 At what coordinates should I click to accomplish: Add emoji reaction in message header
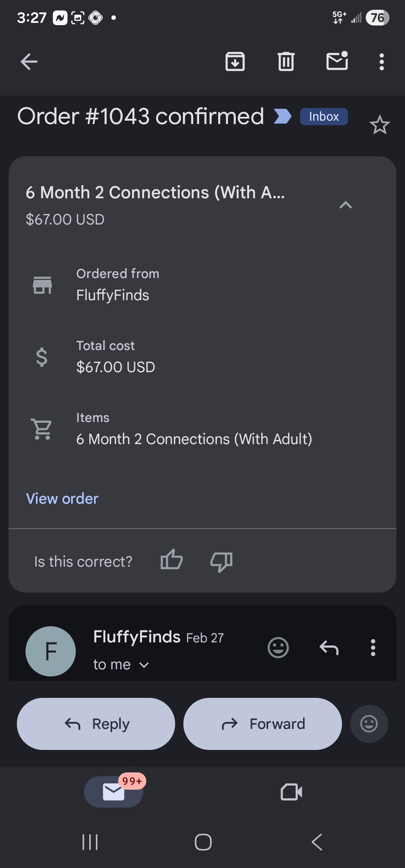[278, 648]
